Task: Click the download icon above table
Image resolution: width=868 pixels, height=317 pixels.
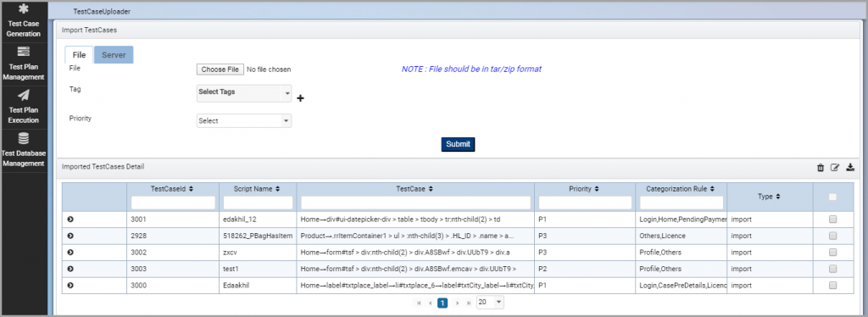Action: [x=850, y=168]
